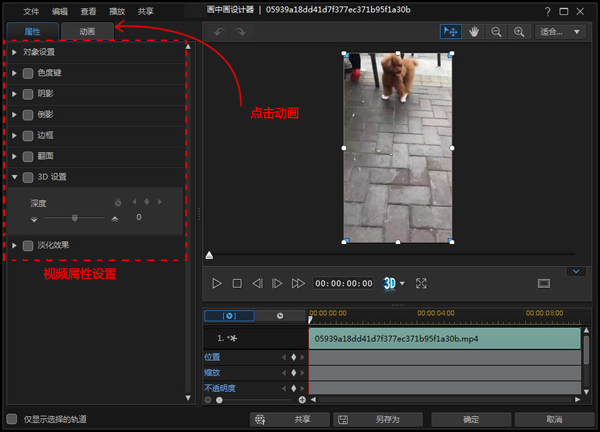Open the 播放 menu
This screenshot has width=600, height=432.
[117, 11]
